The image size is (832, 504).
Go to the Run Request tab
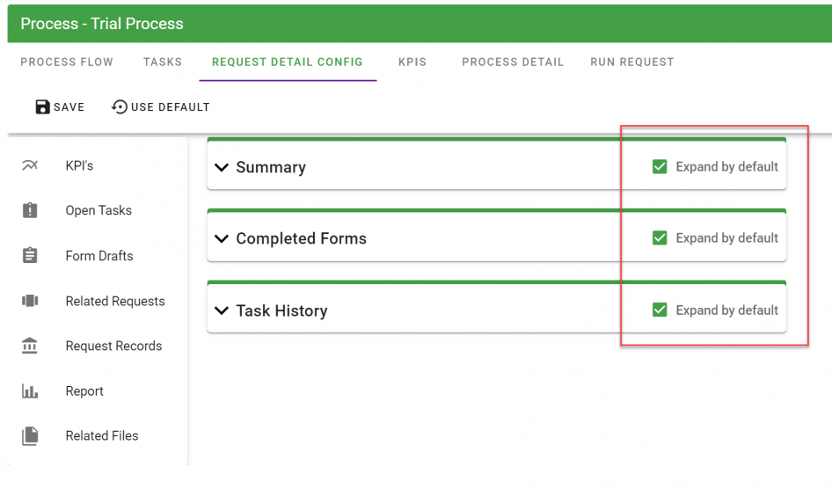point(631,62)
